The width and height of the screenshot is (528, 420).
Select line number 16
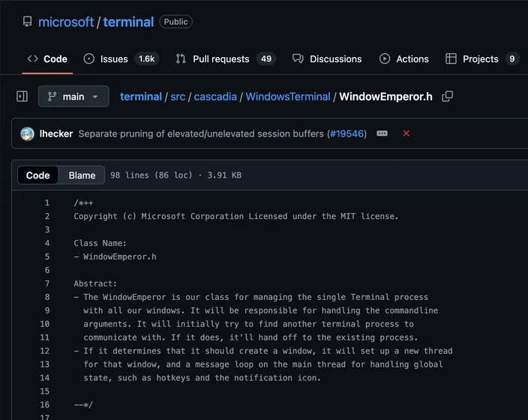click(45, 405)
